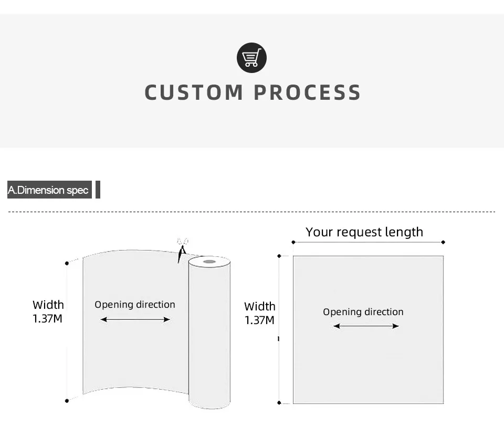Click the bottom dot of the square's width line
This screenshot has width=504, height=438.
point(279,403)
